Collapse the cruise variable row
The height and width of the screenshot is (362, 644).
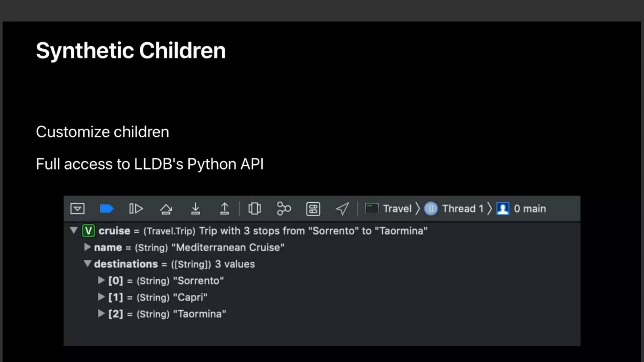click(74, 230)
